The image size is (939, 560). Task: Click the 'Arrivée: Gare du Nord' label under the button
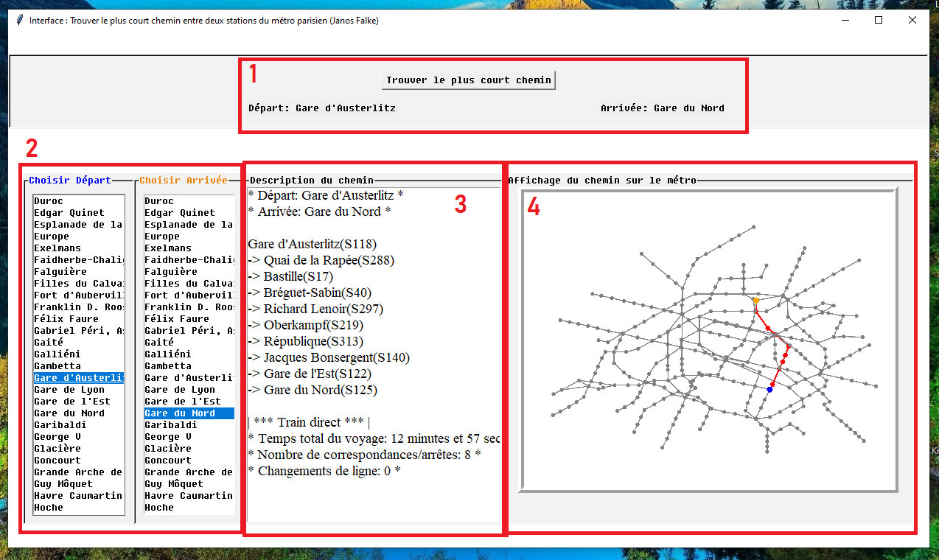(663, 108)
